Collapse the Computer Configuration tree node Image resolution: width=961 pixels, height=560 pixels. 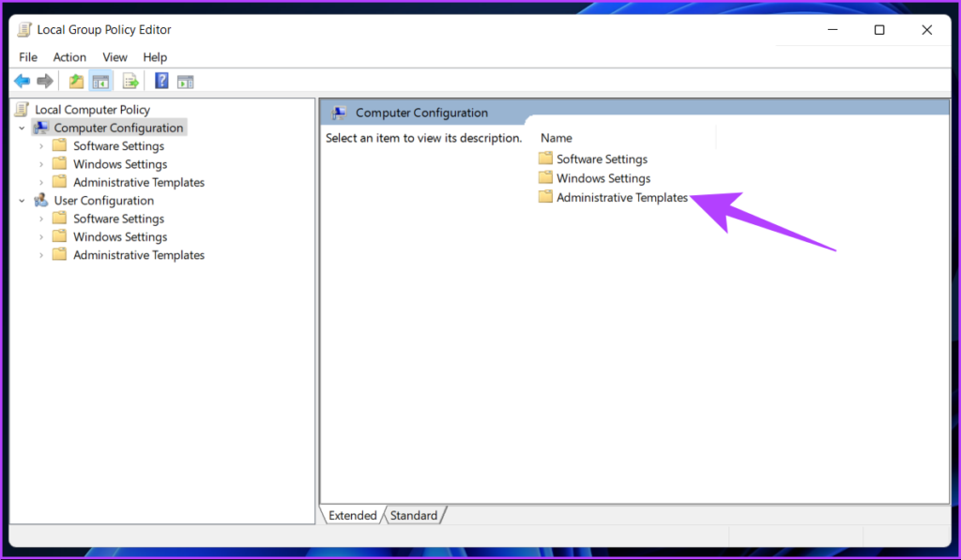click(x=23, y=128)
